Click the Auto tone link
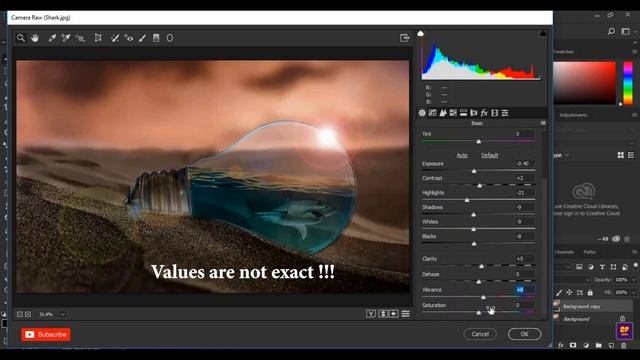The height and width of the screenshot is (360, 640). pos(462,155)
